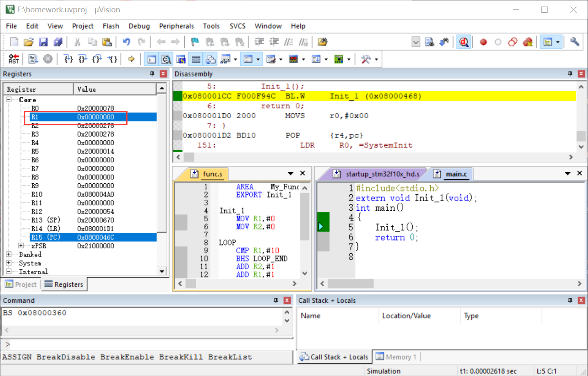Click the Disassembly vertical scrollbar thumb
The width and height of the screenshot is (588, 376).
(581, 136)
